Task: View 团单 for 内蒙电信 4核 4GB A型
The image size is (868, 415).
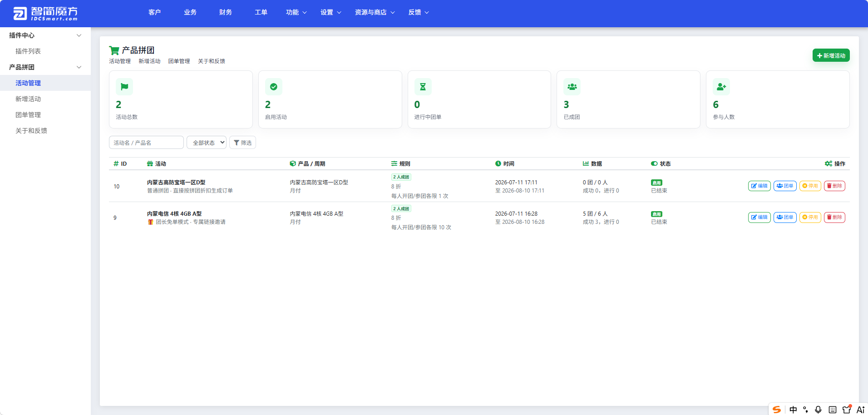Action: click(785, 217)
